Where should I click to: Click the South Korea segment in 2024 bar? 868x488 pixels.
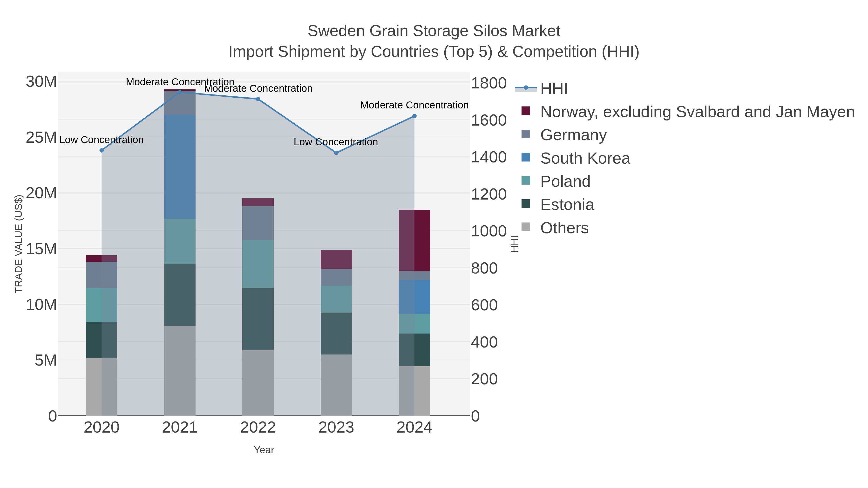point(414,297)
